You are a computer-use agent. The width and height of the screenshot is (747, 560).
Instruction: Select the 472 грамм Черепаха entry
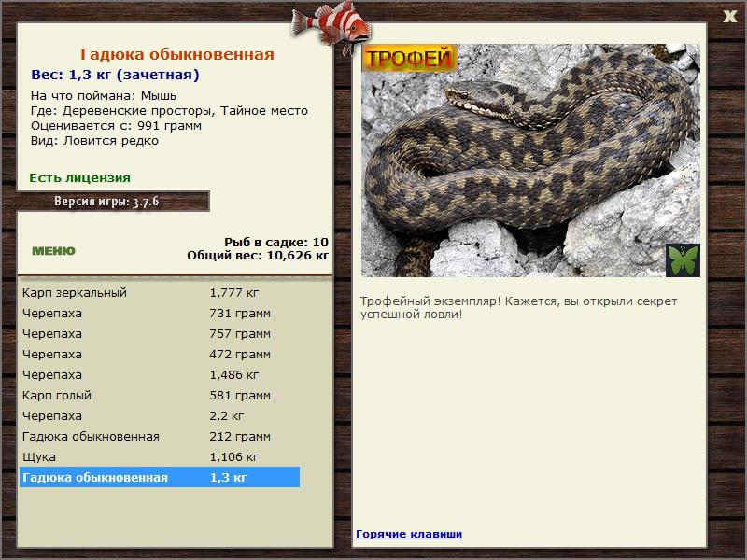click(x=160, y=355)
